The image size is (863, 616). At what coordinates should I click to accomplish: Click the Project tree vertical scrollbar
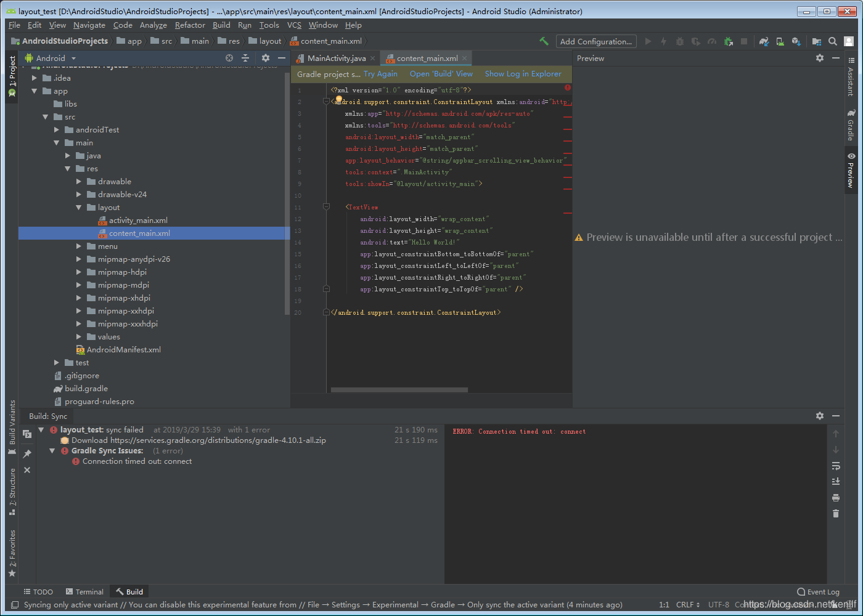[287, 193]
